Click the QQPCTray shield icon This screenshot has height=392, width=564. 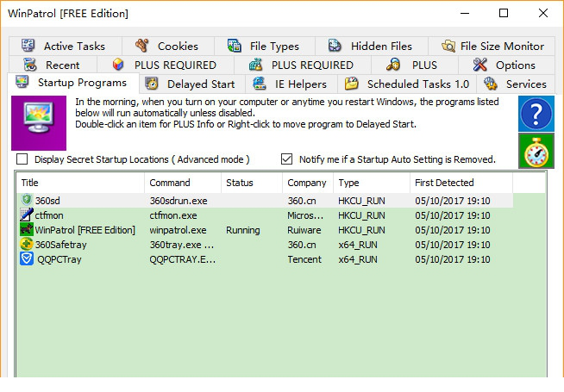(27, 258)
